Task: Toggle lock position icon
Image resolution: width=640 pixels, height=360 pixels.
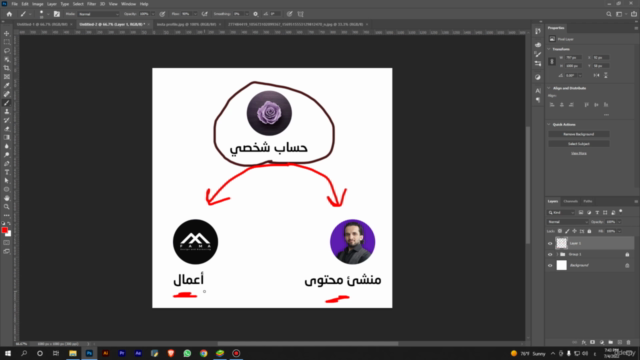Action: [x=575, y=231]
